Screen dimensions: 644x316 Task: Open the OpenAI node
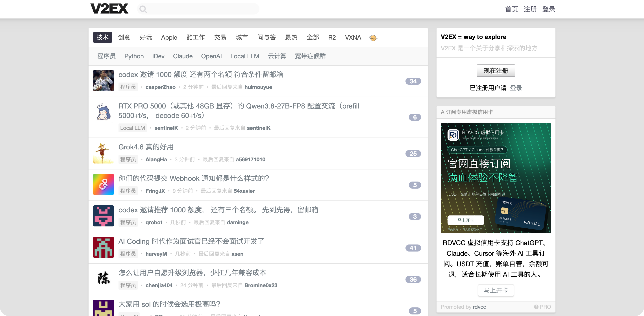point(211,56)
